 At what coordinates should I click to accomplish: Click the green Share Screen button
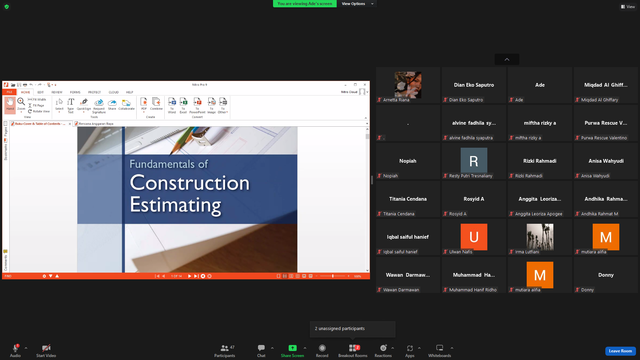292,350
